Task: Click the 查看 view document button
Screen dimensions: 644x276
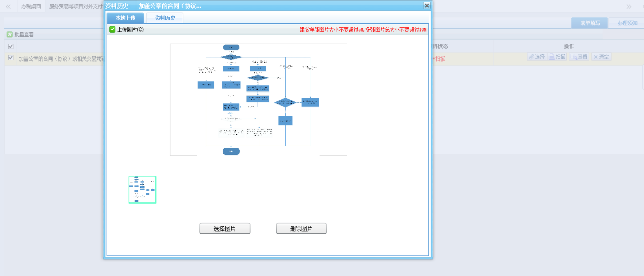Action: [x=579, y=57]
